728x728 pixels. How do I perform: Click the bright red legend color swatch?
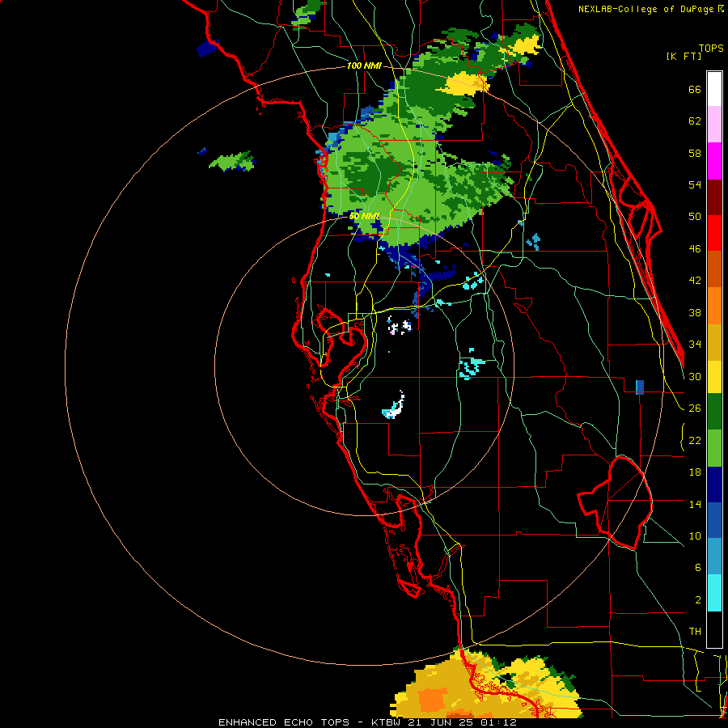click(714, 233)
